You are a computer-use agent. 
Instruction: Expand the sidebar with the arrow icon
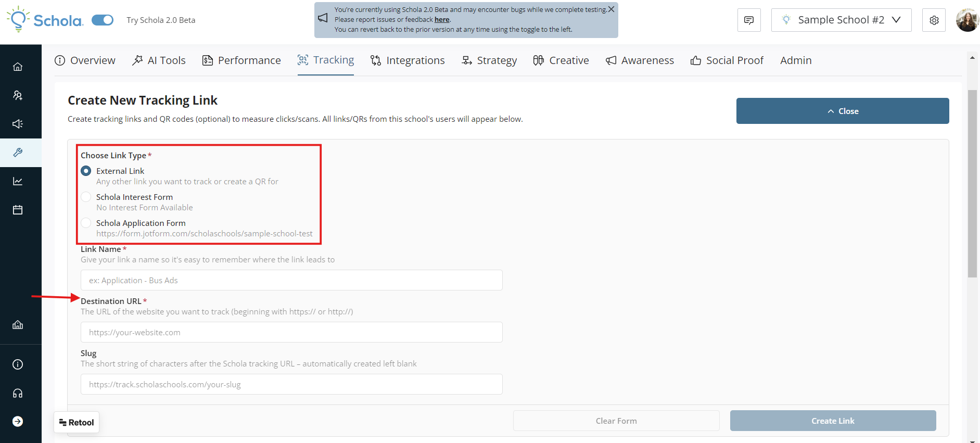[18, 422]
